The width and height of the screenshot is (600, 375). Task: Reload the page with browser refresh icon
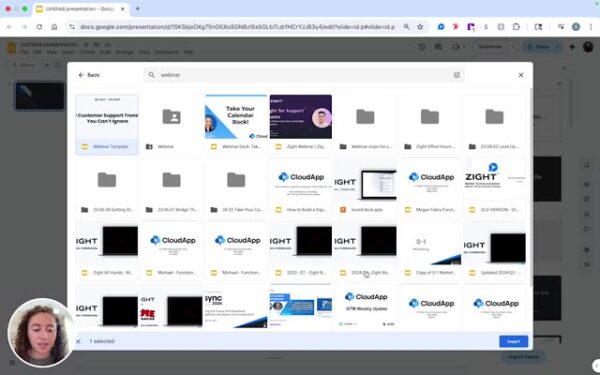point(39,27)
